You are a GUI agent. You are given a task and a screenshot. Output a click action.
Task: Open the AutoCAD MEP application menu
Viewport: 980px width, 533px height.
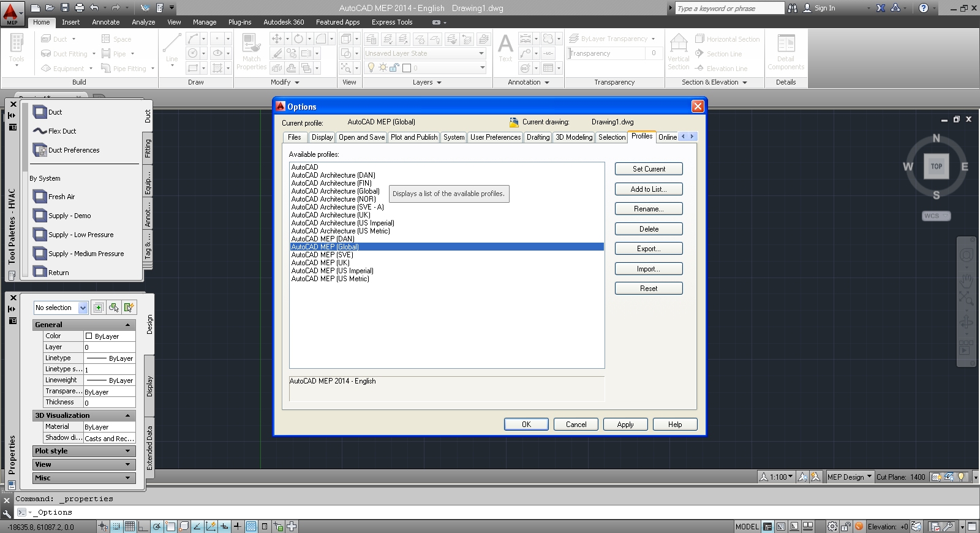[x=12, y=13]
